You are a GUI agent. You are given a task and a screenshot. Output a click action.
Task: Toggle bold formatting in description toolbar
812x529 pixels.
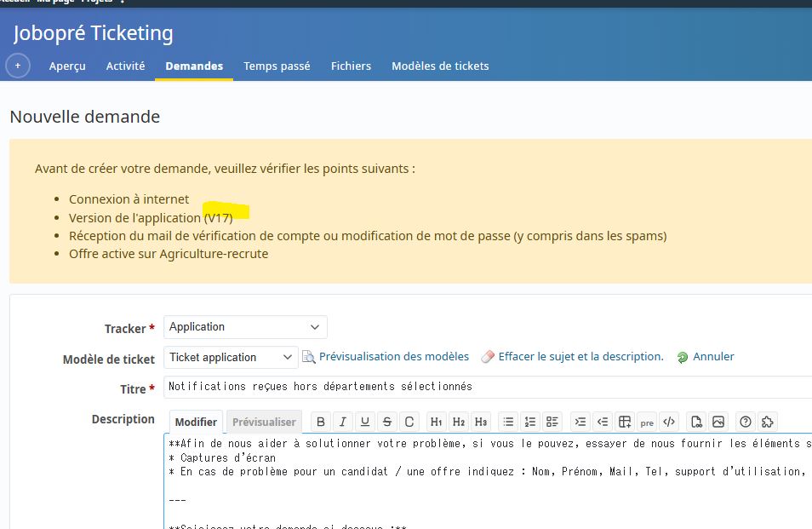pyautogui.click(x=321, y=422)
